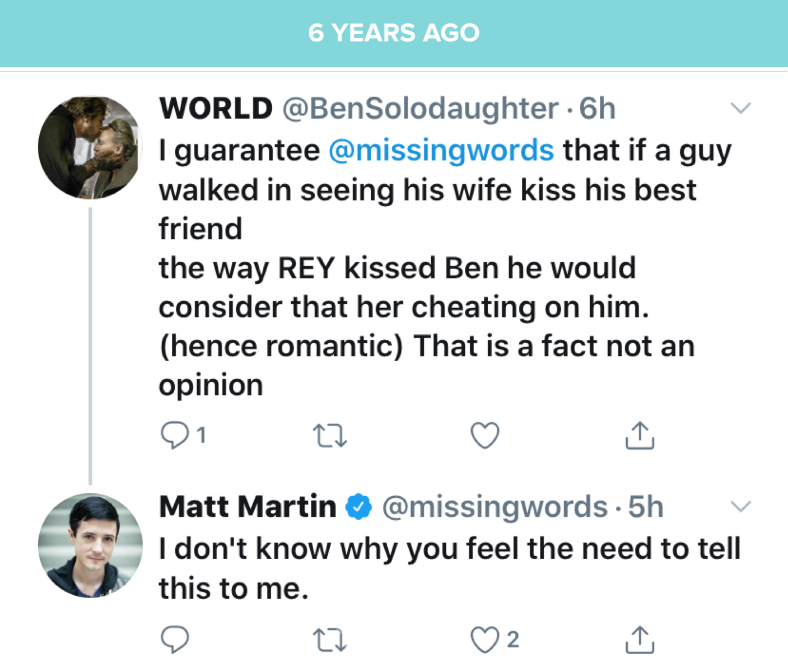Expand options chevron on Matt Martin's tweet

point(740,507)
